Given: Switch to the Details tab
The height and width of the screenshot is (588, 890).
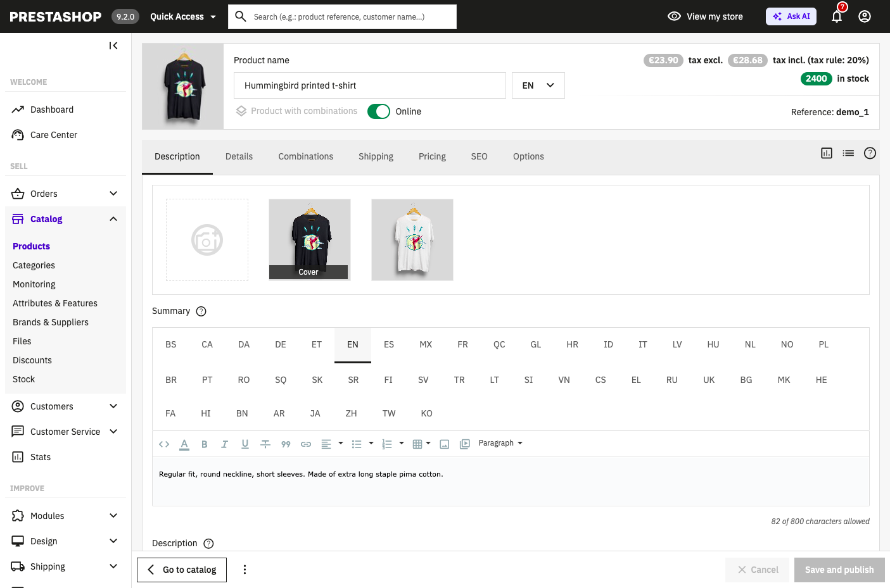Looking at the screenshot, I should coord(239,156).
